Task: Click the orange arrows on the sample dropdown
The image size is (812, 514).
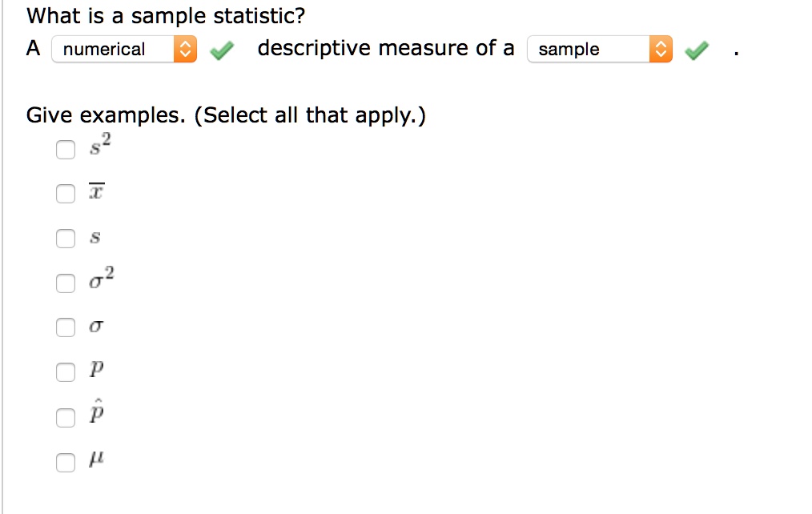Action: click(x=661, y=50)
